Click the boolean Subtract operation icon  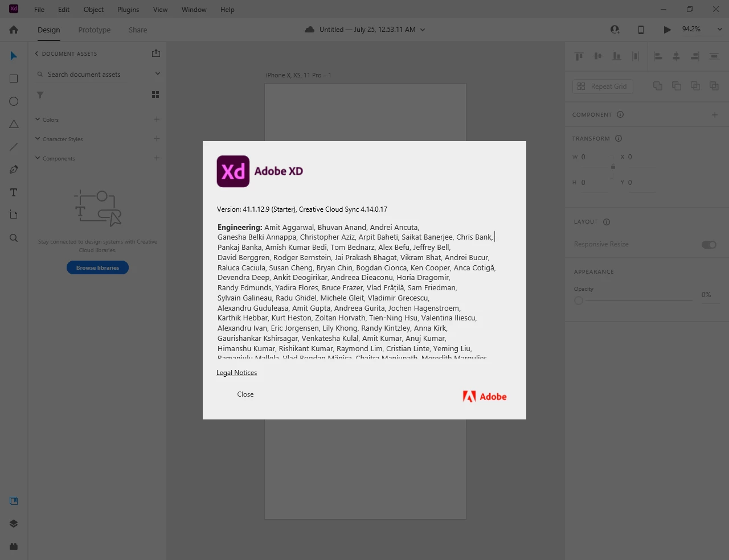pos(677,86)
